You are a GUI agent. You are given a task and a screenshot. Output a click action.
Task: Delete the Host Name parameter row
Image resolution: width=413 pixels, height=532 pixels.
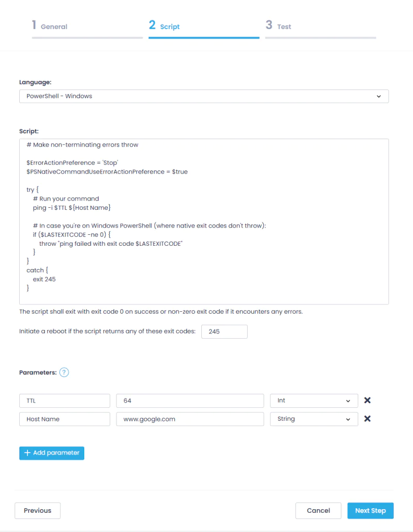pyautogui.click(x=367, y=419)
